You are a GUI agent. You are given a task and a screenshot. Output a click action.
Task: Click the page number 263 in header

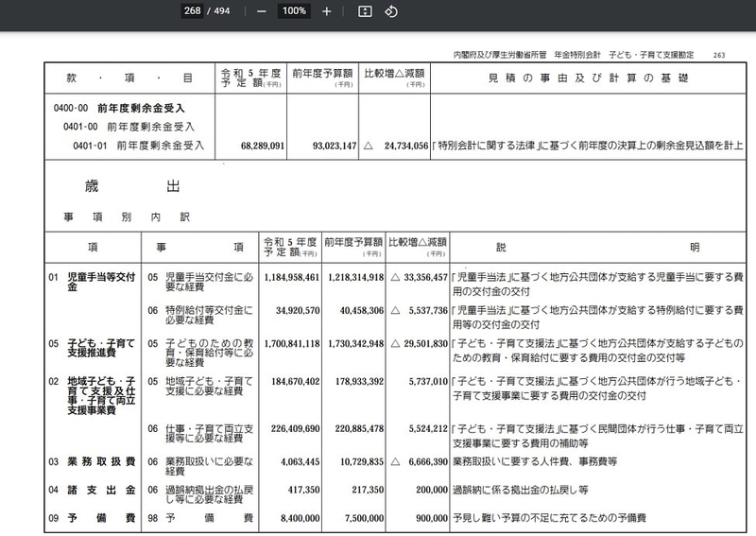[719, 55]
